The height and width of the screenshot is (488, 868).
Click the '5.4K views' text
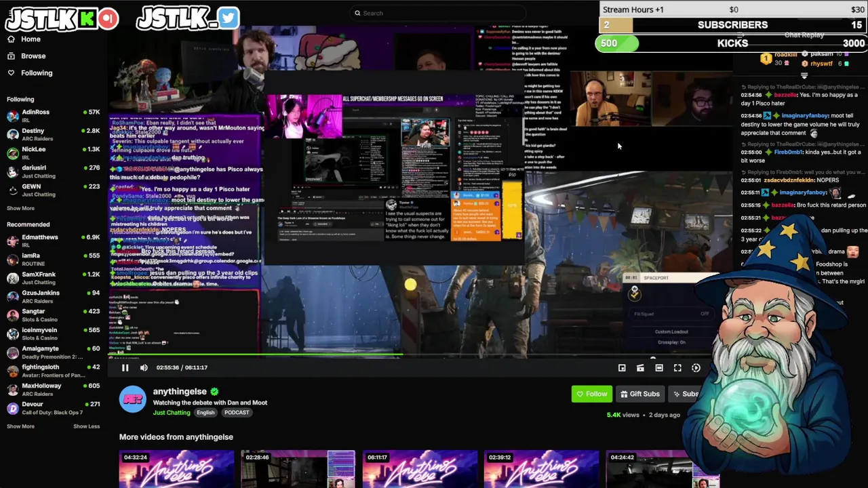(x=623, y=415)
